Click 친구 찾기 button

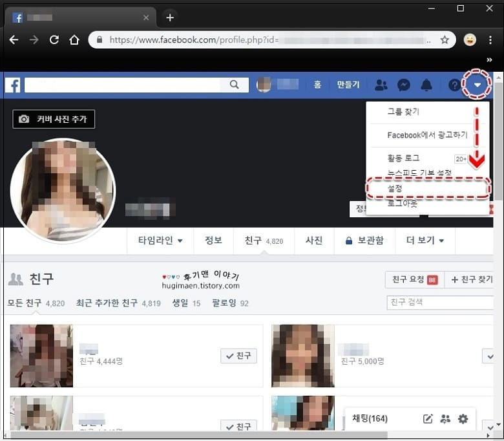pos(470,279)
